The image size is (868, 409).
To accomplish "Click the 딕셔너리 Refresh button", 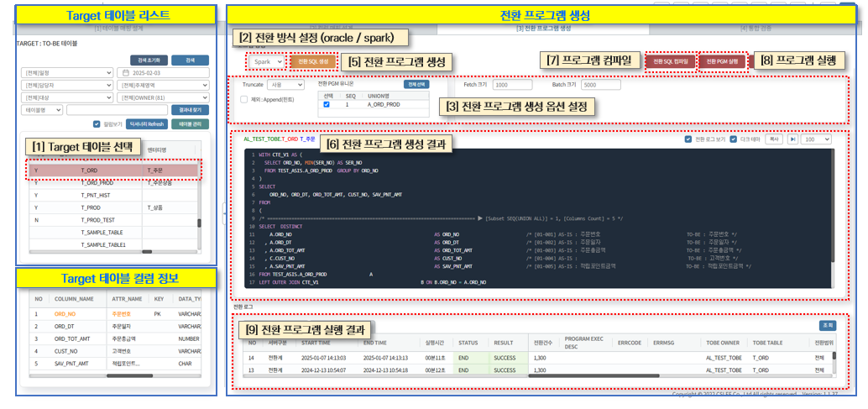I will coord(147,124).
